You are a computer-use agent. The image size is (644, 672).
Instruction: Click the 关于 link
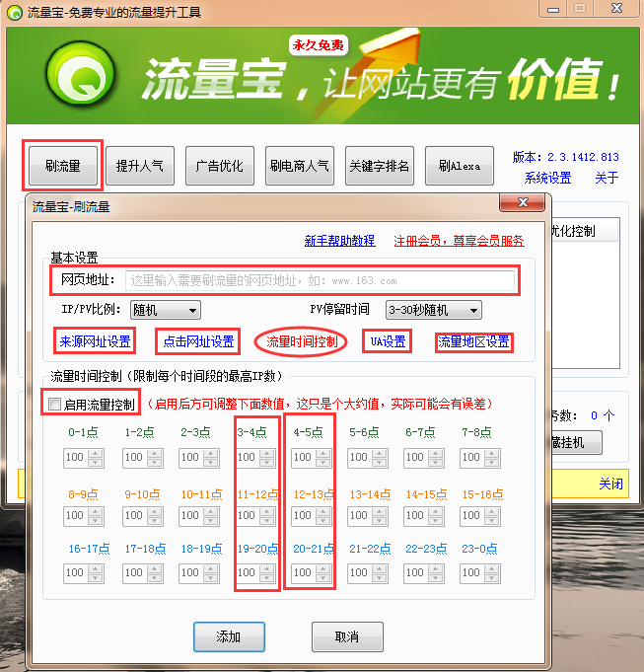tap(607, 178)
